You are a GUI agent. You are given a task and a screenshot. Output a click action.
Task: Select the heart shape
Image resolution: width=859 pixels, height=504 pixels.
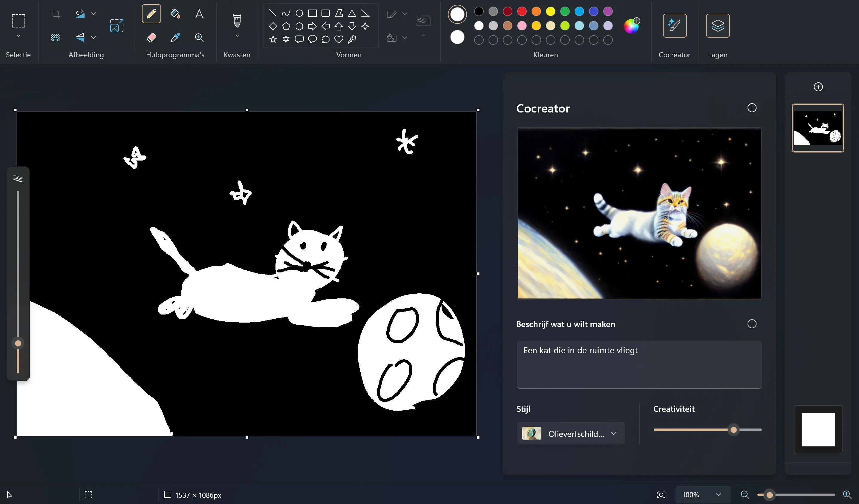tap(339, 39)
